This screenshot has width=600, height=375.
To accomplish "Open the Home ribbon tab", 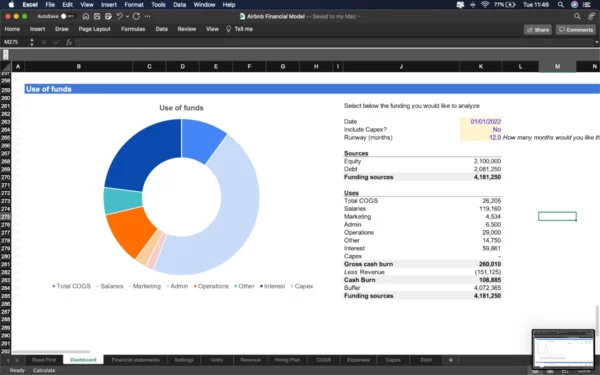I will [x=12, y=29].
